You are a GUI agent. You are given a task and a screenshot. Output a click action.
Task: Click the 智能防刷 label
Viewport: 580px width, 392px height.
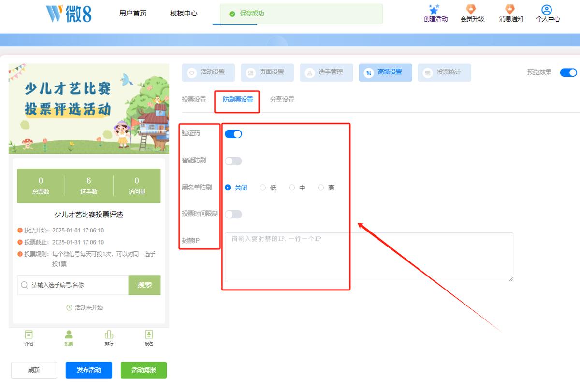pos(194,160)
